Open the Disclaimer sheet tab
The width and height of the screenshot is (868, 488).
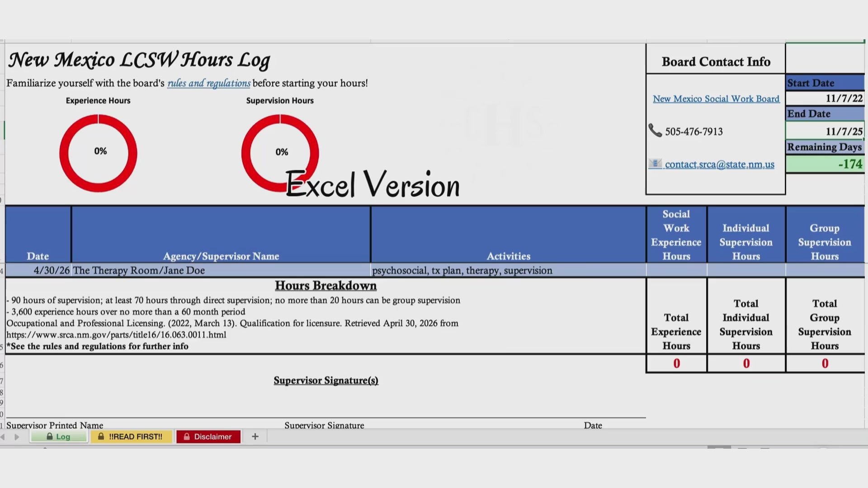(x=208, y=436)
